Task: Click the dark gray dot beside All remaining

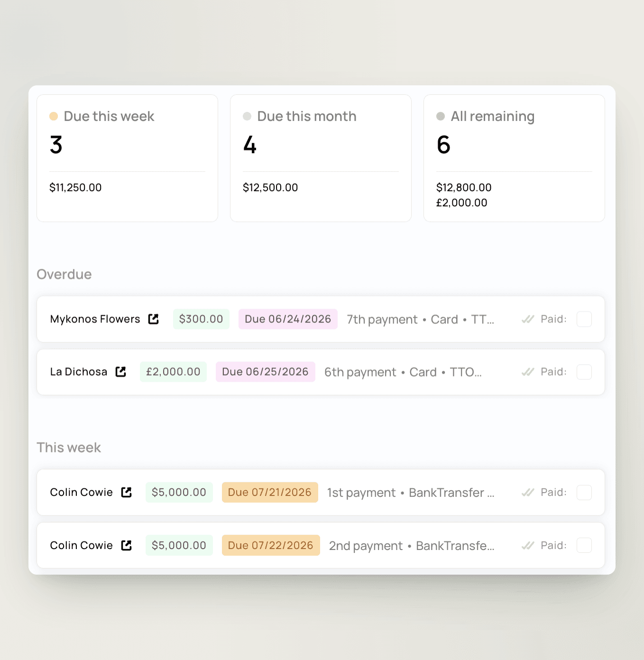Action: click(x=441, y=116)
